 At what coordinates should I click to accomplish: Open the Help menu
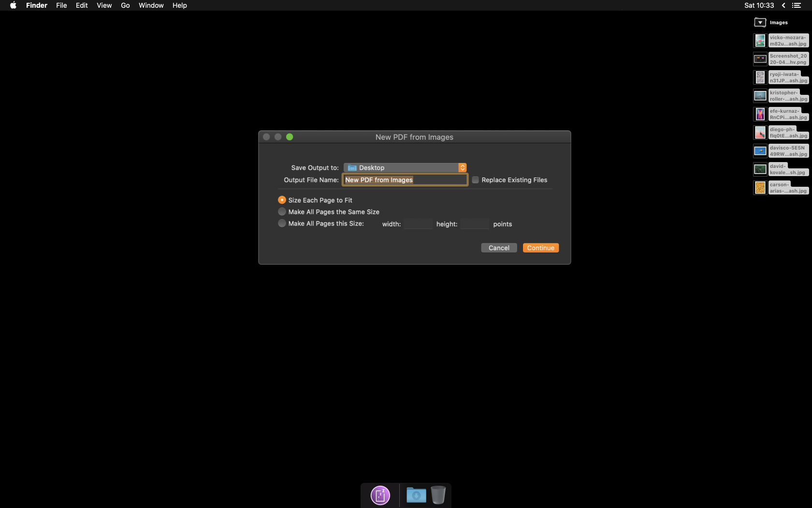(179, 5)
